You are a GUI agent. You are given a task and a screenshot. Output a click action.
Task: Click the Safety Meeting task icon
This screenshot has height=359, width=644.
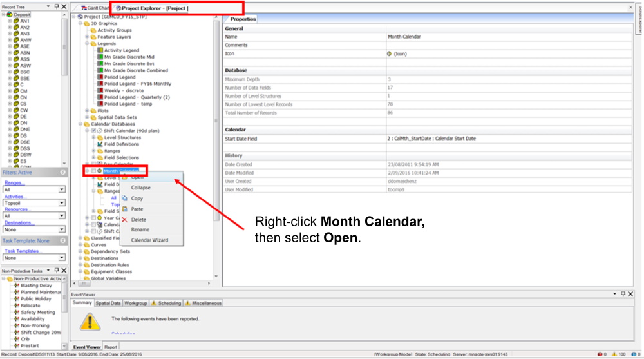click(17, 312)
